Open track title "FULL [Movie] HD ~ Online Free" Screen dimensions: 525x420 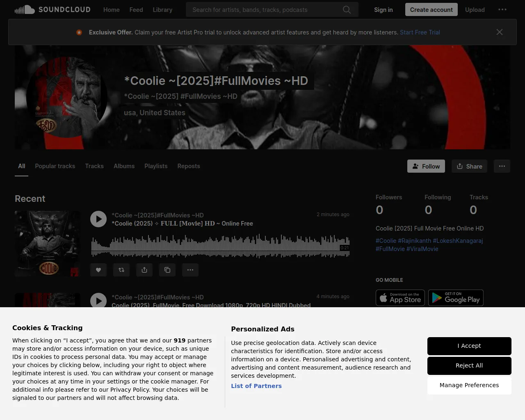coord(183,224)
